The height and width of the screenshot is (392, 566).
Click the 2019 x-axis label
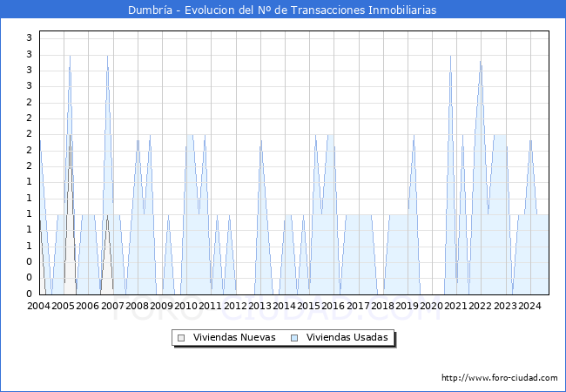pyautogui.click(x=407, y=306)
